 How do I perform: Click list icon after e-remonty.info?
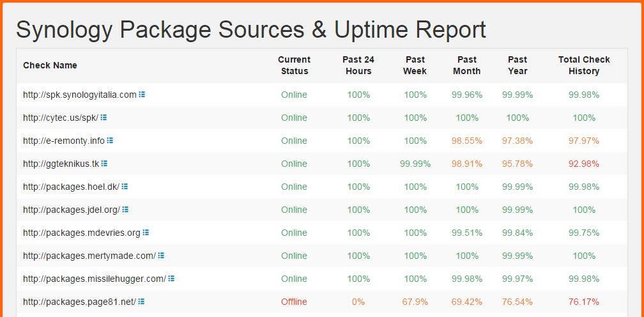(x=110, y=141)
